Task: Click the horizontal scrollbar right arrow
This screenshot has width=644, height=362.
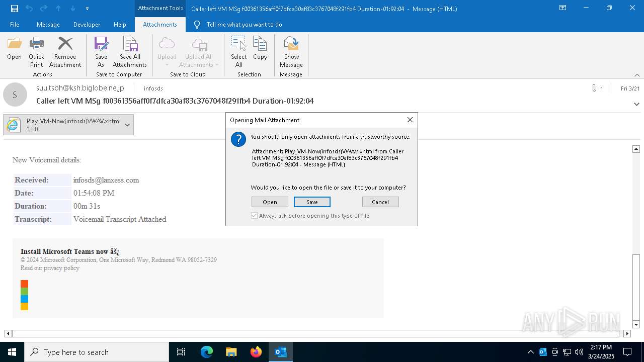Action: point(627,333)
